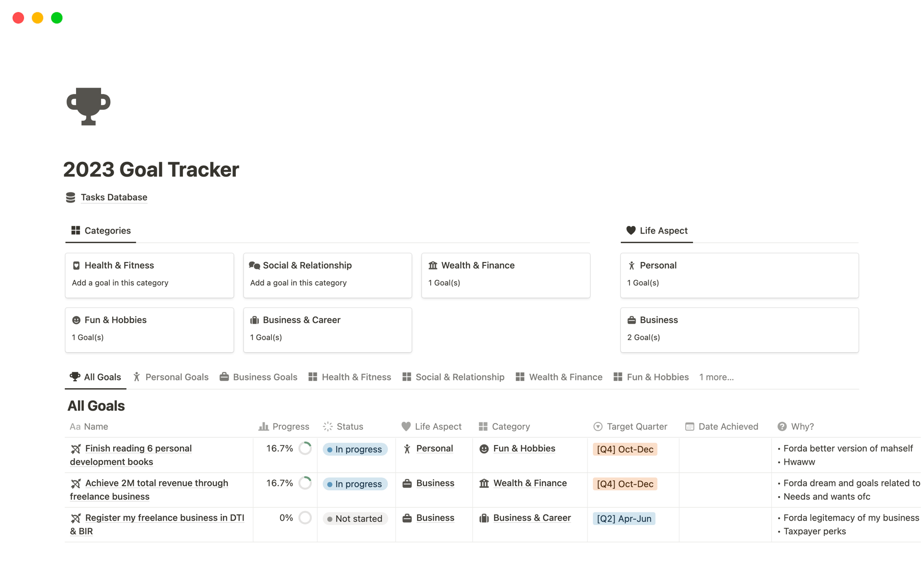Click the running person icon beside Personal life aspect

pos(407,448)
